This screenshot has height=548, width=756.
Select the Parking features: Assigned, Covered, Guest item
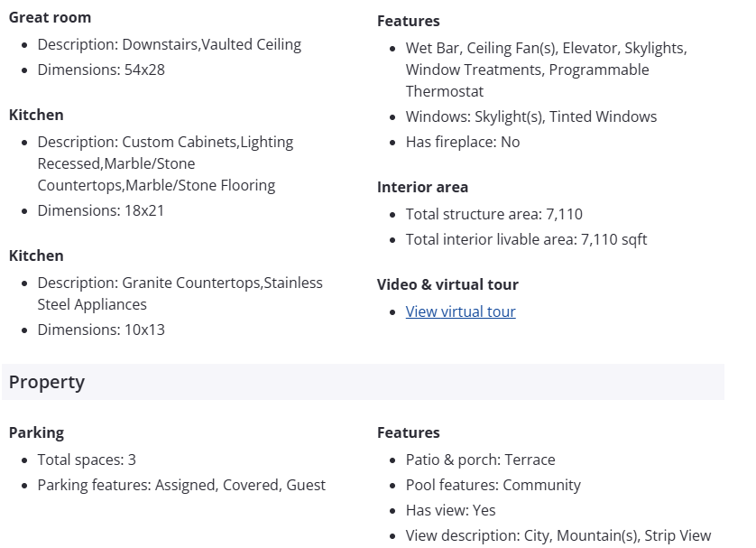click(181, 485)
